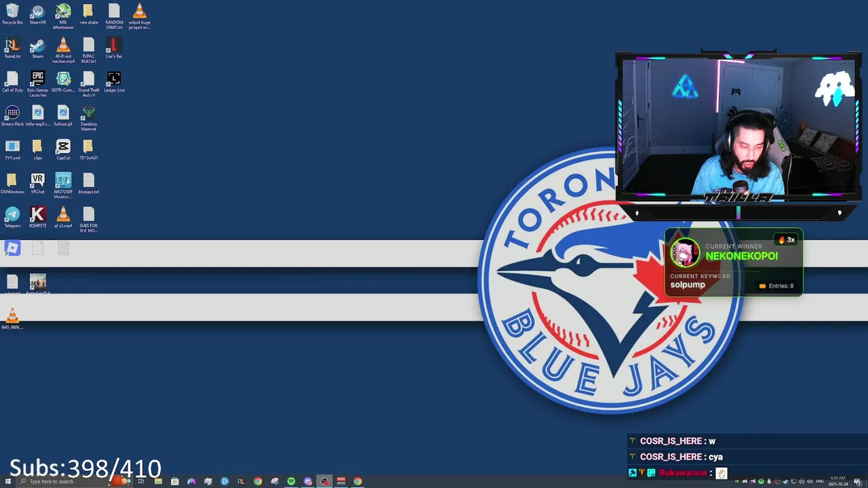Select the RANDOM START.txt file
Screen dimensions: 868x488
pyautogui.click(x=114, y=16)
